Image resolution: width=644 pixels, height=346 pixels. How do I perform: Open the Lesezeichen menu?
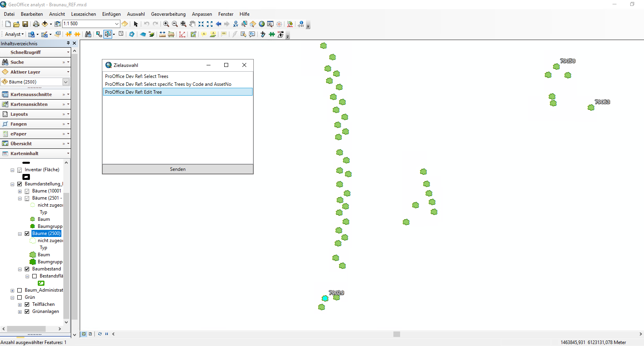click(83, 14)
